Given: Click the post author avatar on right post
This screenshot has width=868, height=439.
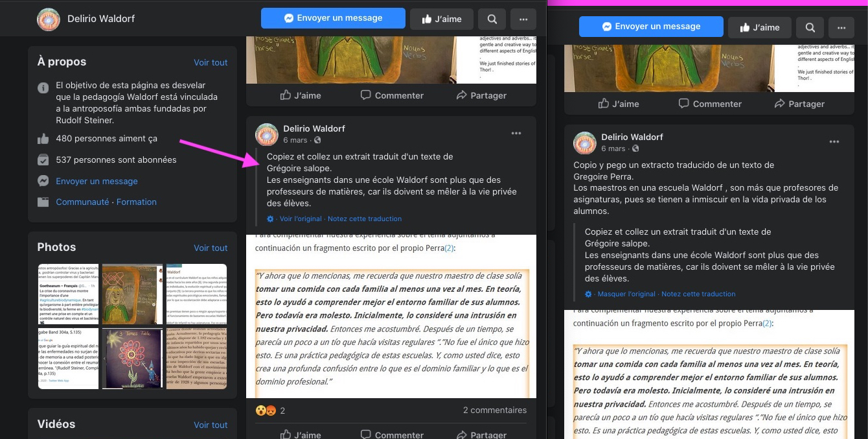Looking at the screenshot, I should [x=585, y=143].
